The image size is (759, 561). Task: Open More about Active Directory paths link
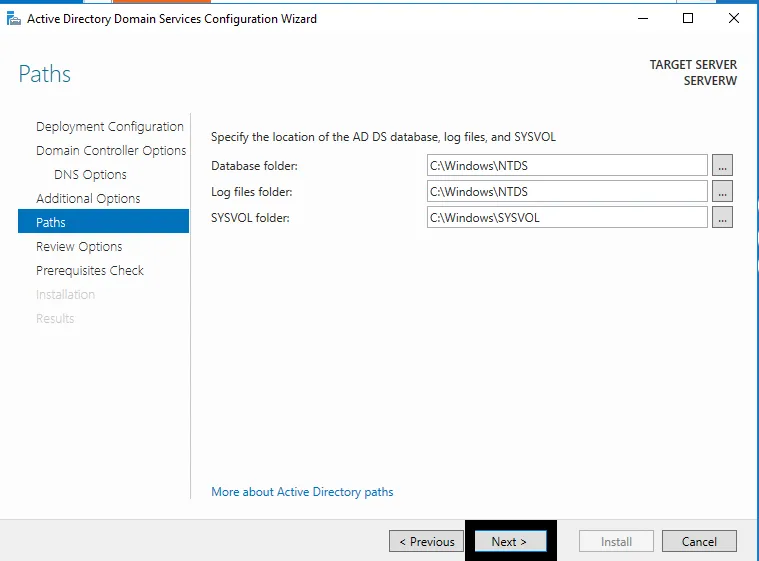click(302, 492)
